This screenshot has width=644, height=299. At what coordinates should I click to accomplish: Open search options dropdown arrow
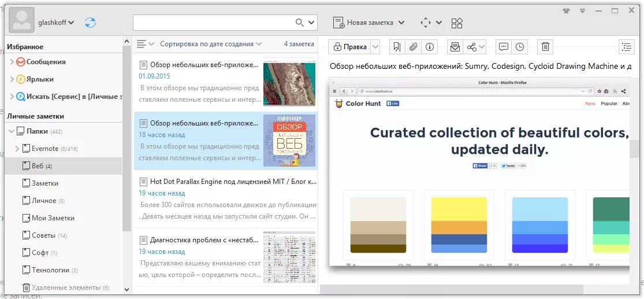311,23
